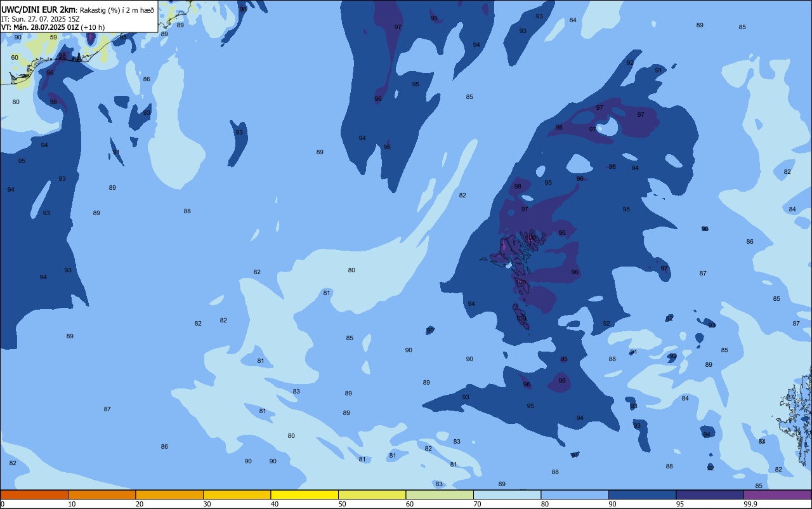
Task: Select the 20–30 amber legend swatch
Action: pos(169,494)
